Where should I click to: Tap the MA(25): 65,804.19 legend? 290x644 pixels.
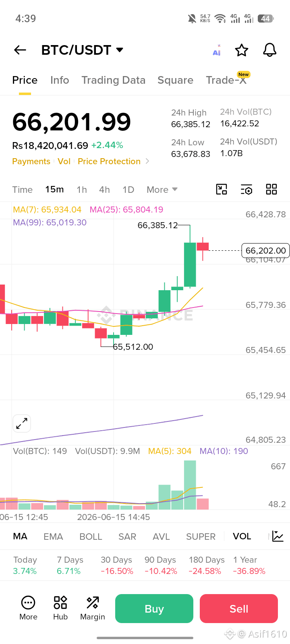tap(126, 210)
